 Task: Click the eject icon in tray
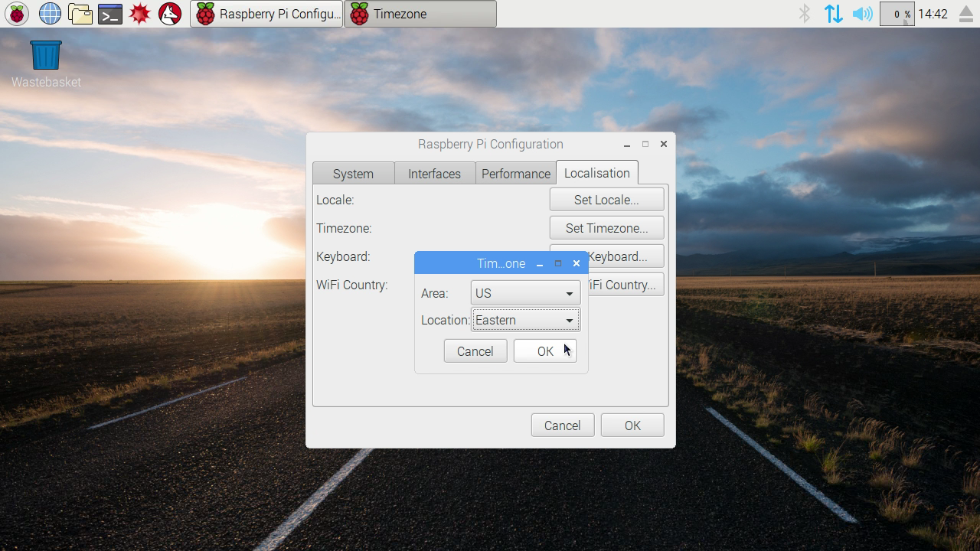[x=965, y=14]
